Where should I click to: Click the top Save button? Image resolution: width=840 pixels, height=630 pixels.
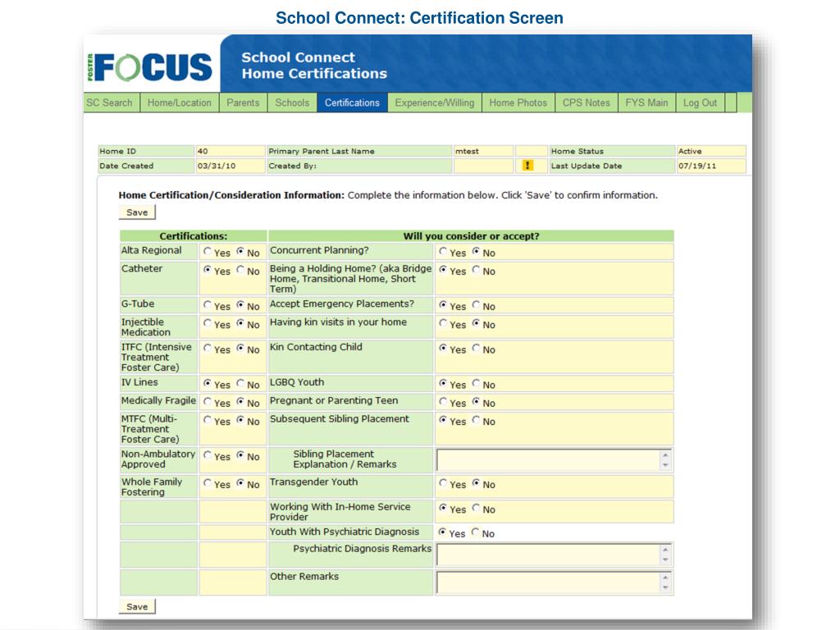[137, 212]
